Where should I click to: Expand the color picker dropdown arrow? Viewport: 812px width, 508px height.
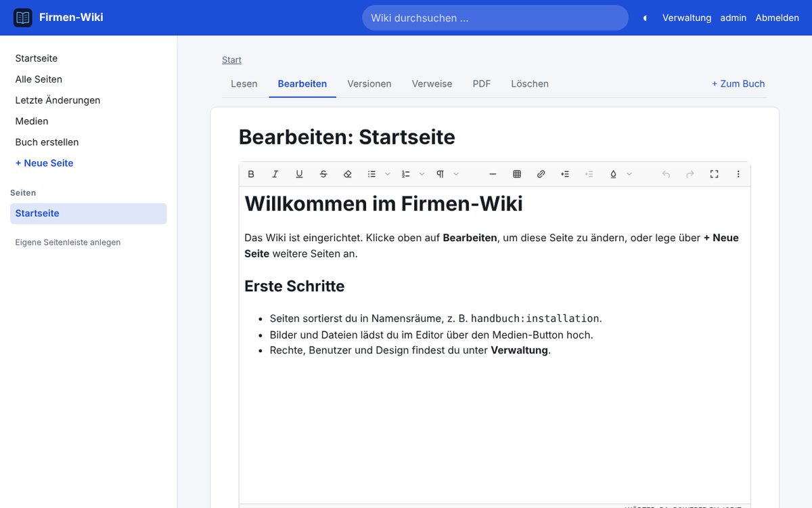tap(629, 174)
